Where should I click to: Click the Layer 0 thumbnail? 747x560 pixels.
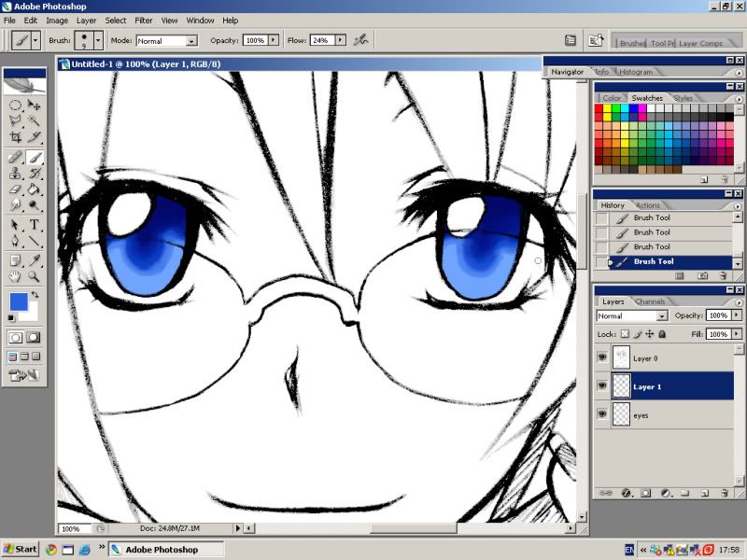click(621, 357)
